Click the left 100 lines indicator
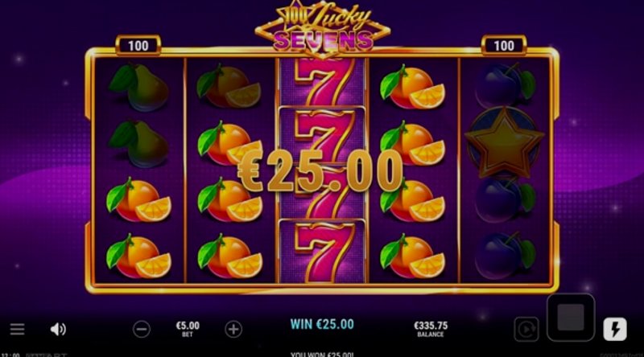This screenshot has height=357, width=644. pyautogui.click(x=138, y=46)
